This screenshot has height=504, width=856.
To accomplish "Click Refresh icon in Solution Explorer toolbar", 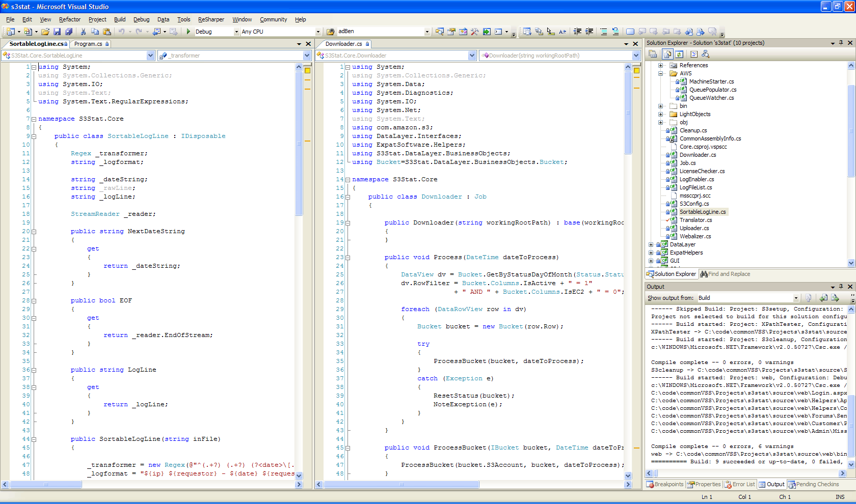I will point(679,54).
